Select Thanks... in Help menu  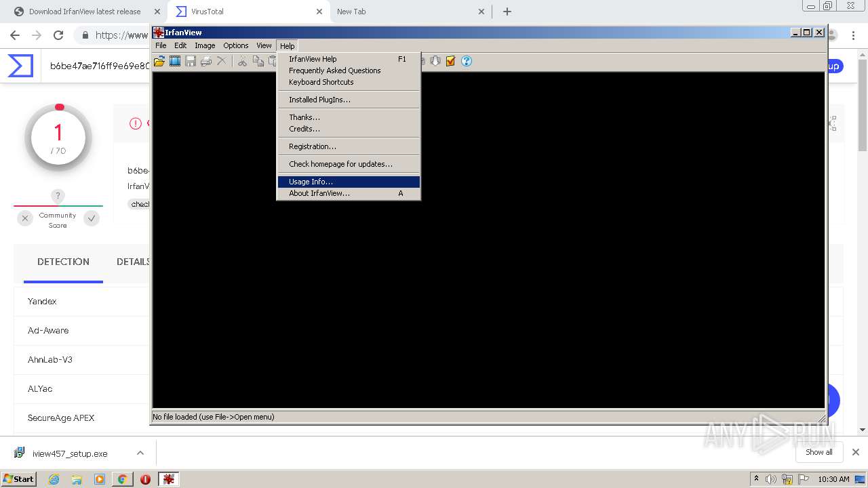(x=349, y=117)
